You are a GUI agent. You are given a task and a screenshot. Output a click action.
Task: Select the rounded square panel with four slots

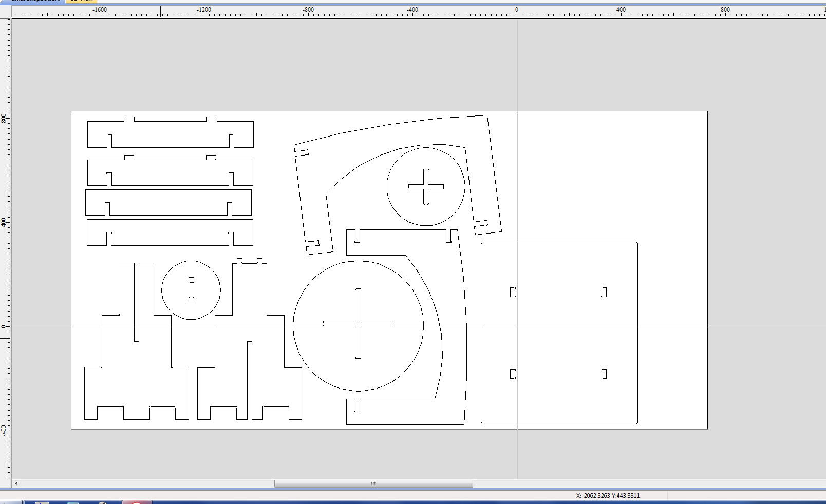coord(559,333)
